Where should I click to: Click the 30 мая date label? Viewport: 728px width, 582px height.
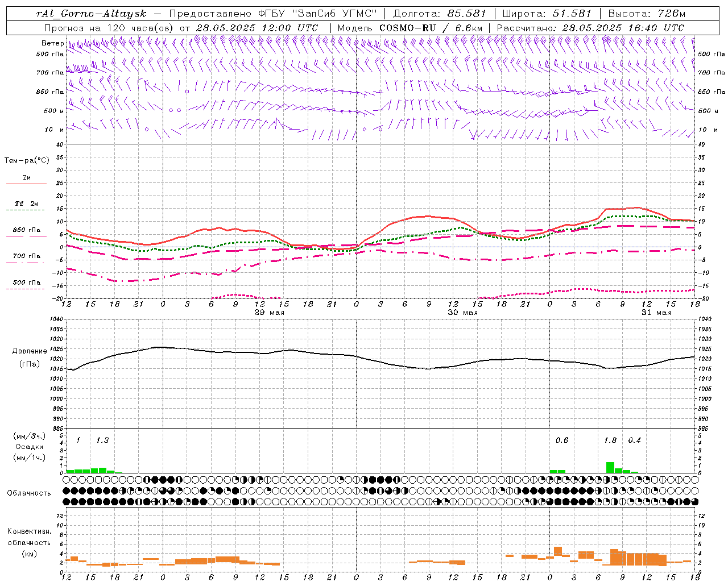(463, 313)
